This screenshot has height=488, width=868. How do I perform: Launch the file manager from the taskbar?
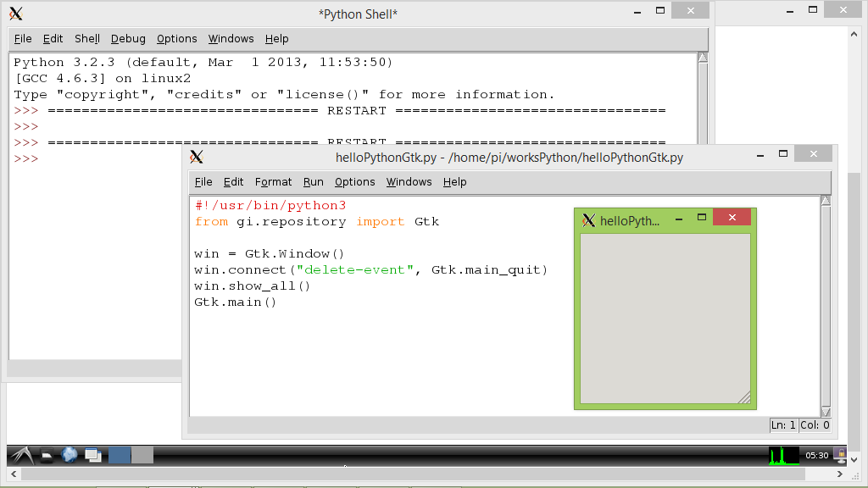pos(47,455)
